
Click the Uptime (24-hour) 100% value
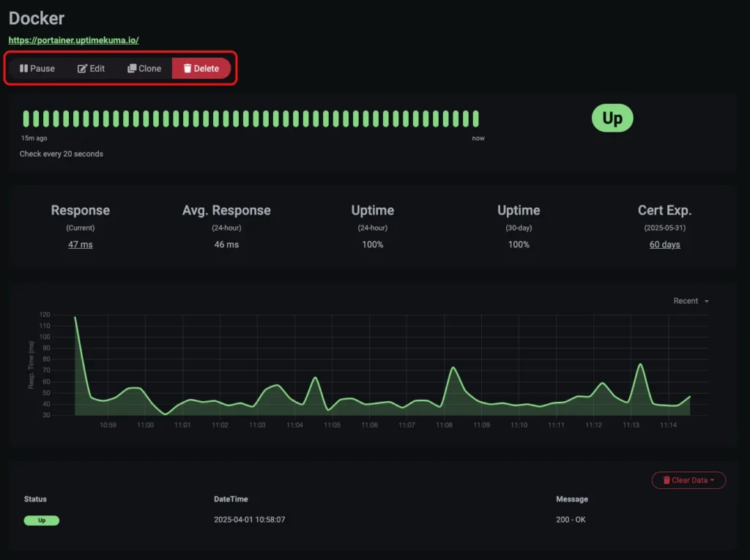[x=373, y=244]
